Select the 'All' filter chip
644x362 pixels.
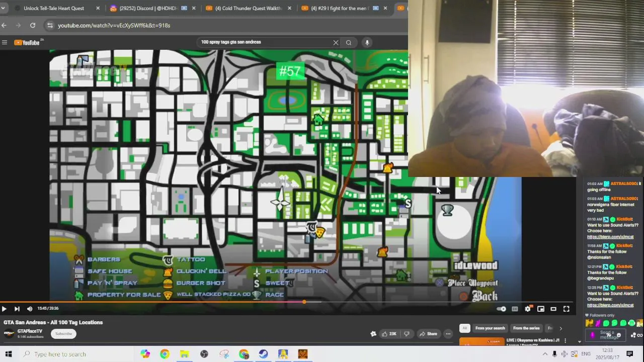(464, 328)
